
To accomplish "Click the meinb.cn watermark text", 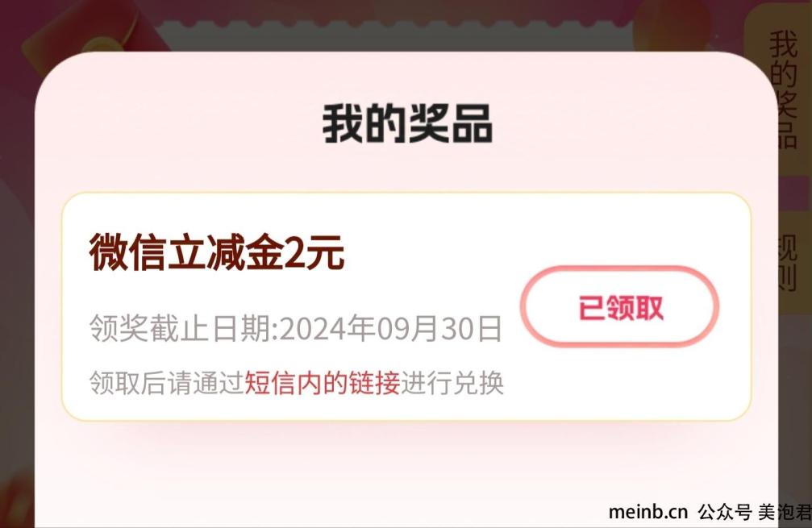I will click(648, 512).
